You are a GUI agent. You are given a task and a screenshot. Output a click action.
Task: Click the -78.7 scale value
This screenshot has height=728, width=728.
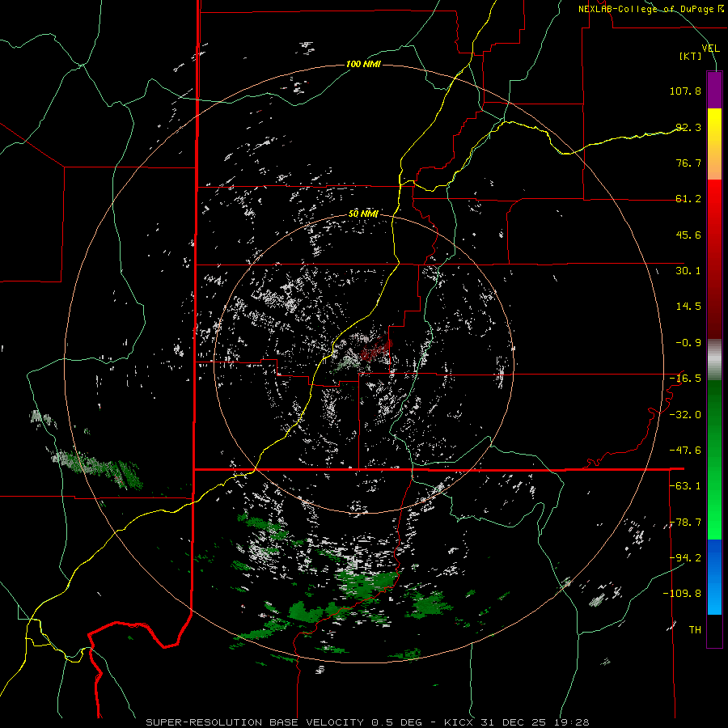pyautogui.click(x=685, y=523)
